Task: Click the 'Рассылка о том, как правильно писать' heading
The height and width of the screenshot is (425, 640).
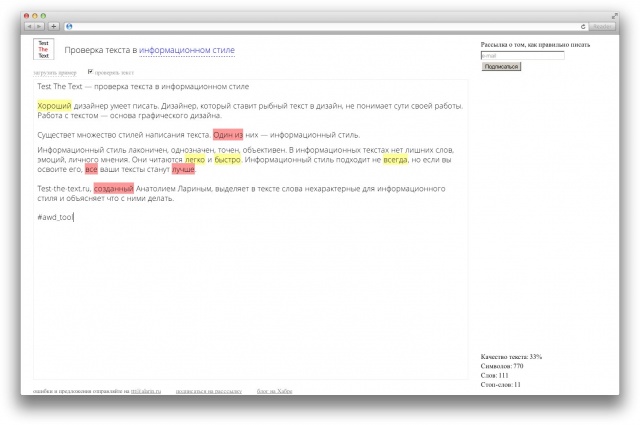Action: click(x=535, y=45)
